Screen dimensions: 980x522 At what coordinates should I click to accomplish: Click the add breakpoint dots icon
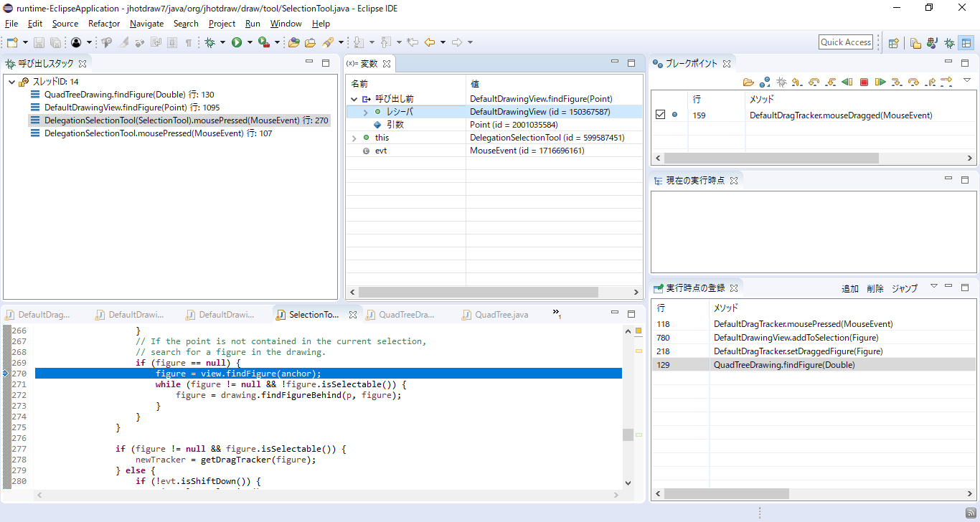tap(765, 82)
